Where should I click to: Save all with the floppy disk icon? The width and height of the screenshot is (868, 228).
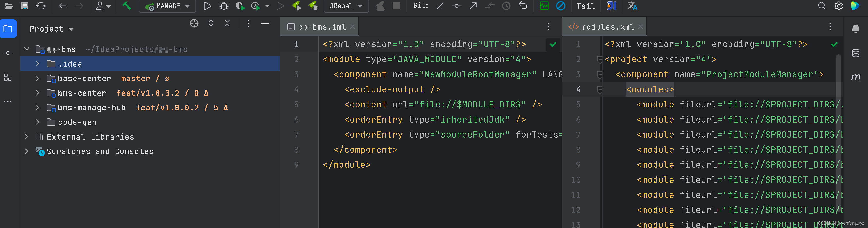click(25, 6)
